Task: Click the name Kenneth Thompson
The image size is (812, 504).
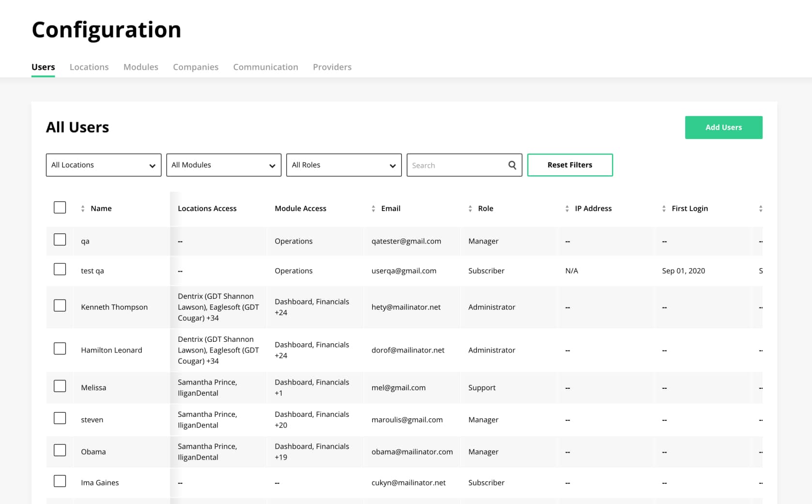Action: (x=114, y=307)
